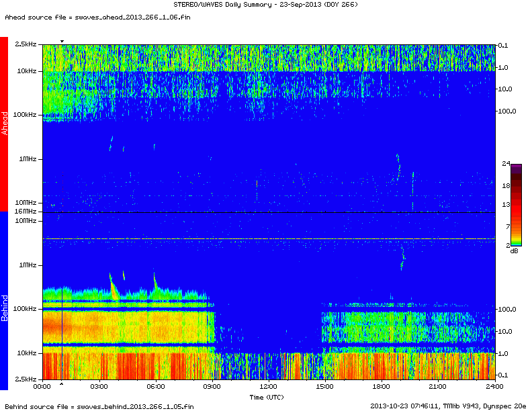Pick the dark purple top of the color bar
Screen dimensions: 532x411
516,167
